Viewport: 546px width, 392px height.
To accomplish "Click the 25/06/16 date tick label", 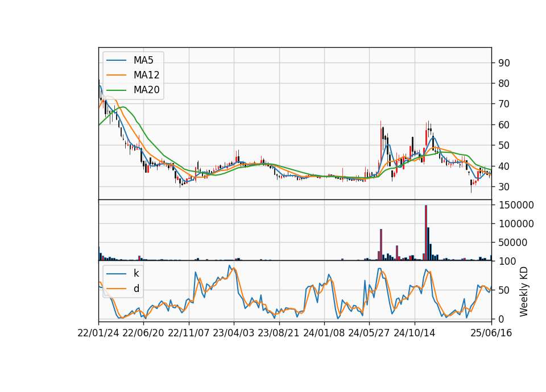I will pyautogui.click(x=491, y=333).
